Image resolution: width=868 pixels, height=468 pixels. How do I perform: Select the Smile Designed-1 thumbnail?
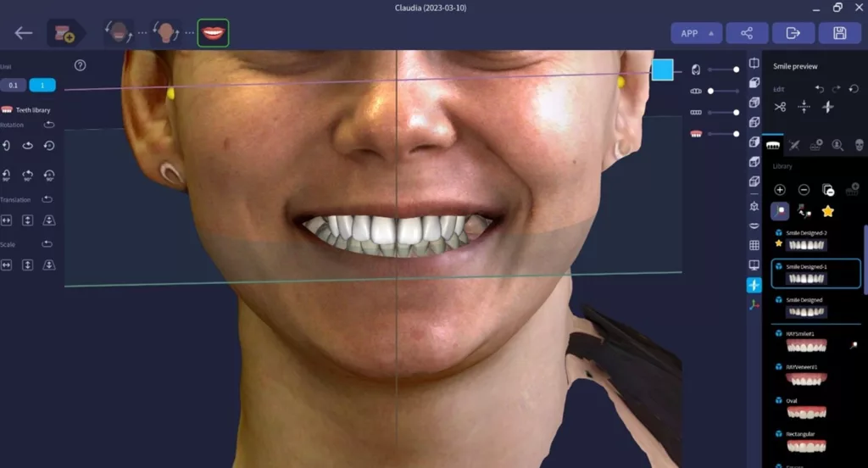coord(807,279)
